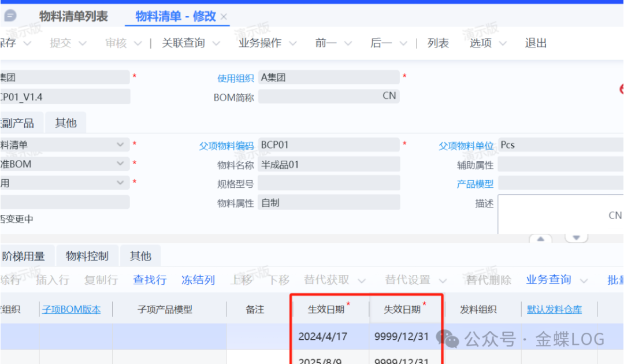Click the 父项物料编码 link label

(226, 146)
